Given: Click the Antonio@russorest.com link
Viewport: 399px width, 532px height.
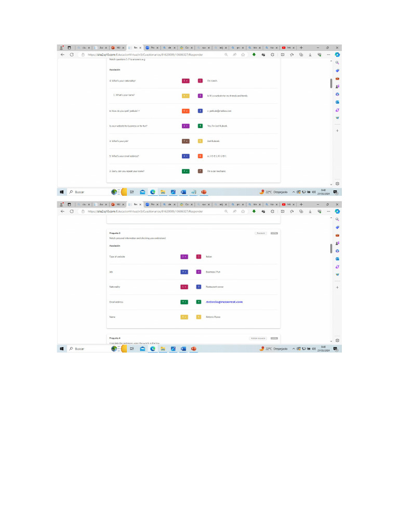Looking at the screenshot, I should coord(224,302).
